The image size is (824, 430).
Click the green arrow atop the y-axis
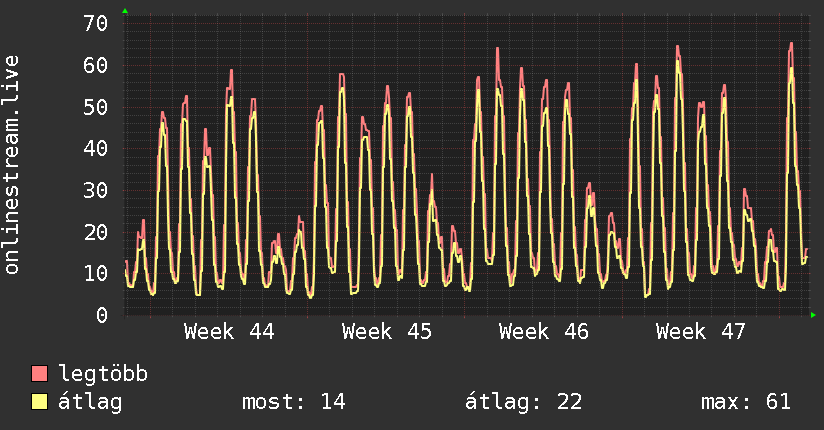[125, 11]
